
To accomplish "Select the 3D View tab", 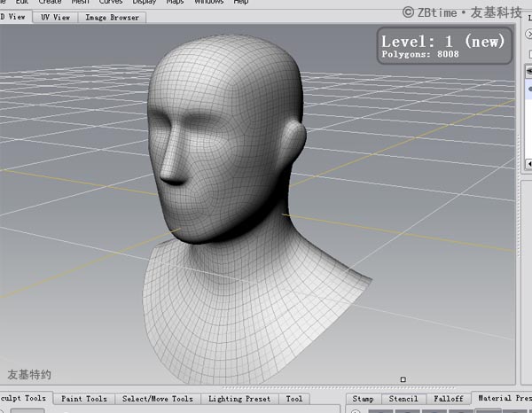I will (15, 17).
